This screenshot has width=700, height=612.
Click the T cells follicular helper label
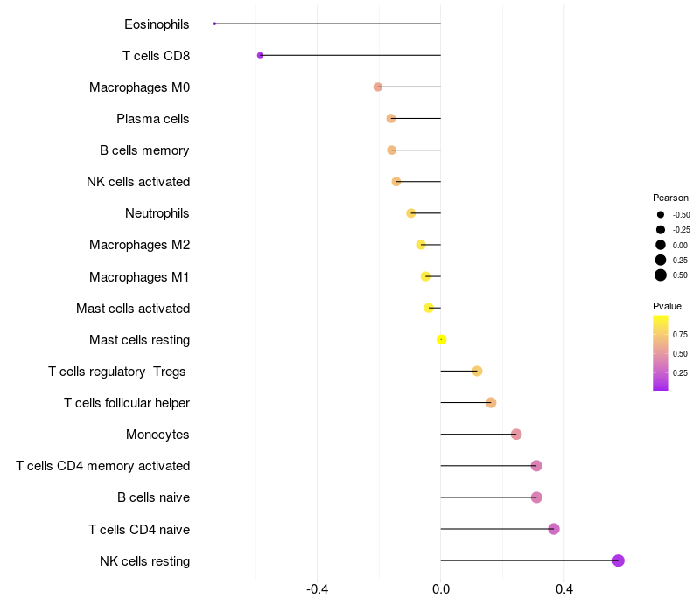click(127, 403)
